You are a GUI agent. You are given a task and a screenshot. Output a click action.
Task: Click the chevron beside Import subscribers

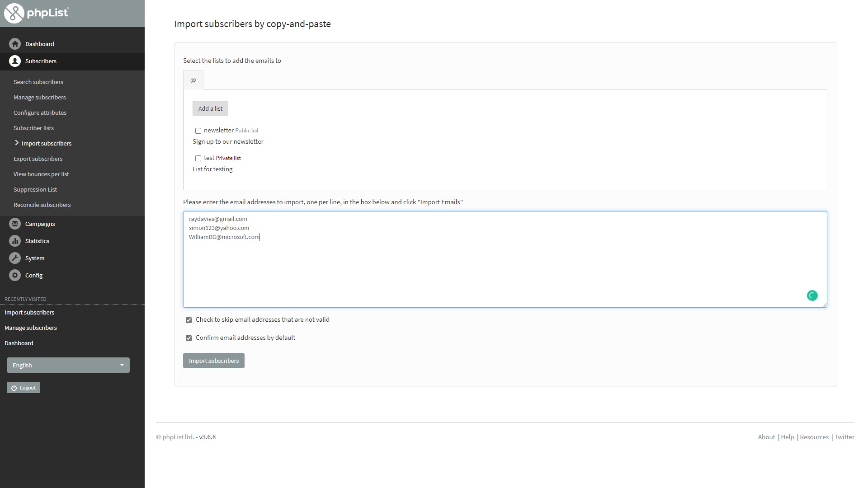pyautogui.click(x=17, y=143)
